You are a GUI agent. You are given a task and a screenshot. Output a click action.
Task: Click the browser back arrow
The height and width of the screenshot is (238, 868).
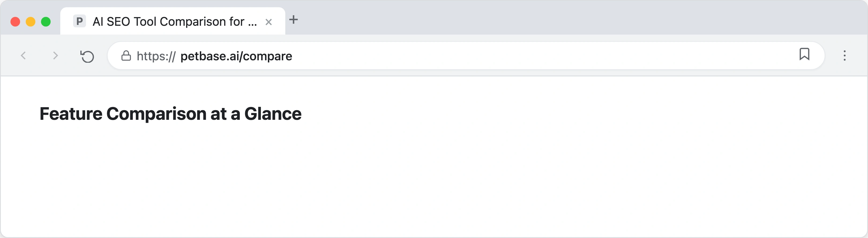click(23, 56)
